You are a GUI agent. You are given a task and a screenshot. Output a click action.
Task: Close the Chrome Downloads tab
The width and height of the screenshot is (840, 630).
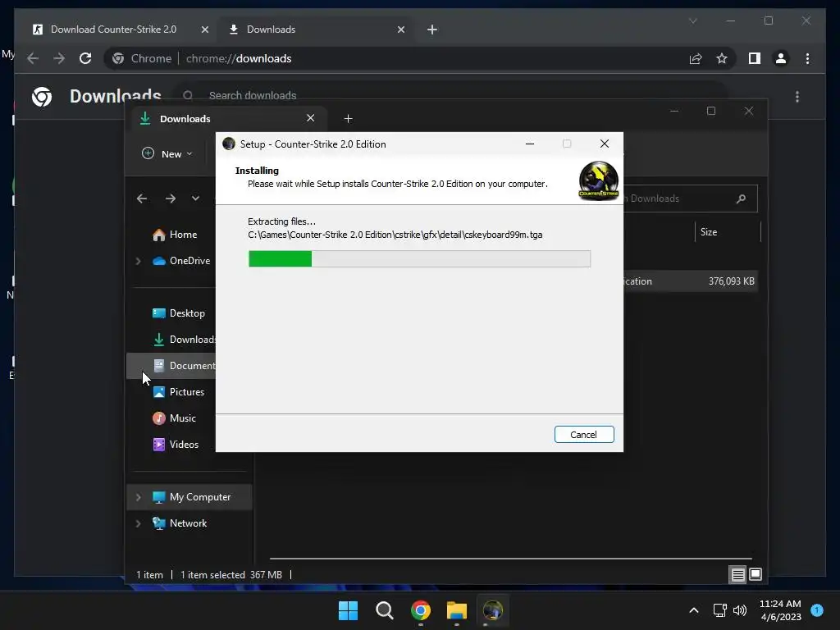point(400,30)
